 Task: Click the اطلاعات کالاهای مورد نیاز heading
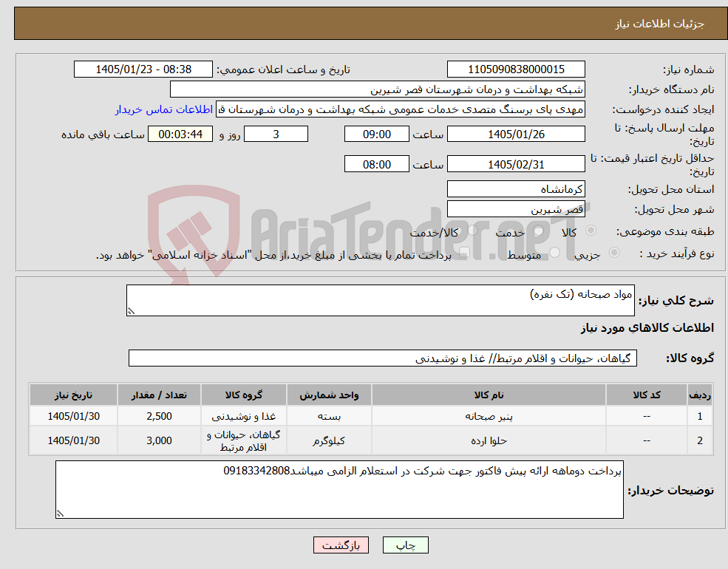647,327
